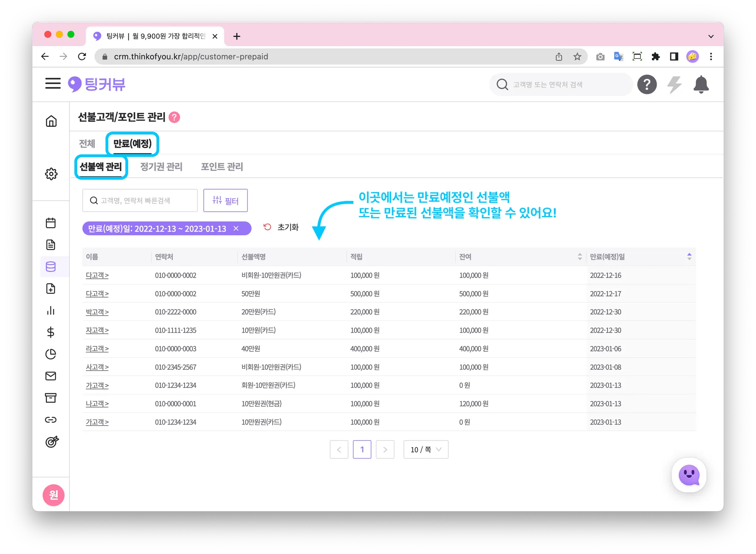Screen dimensions: 756x554
Task: Switch to the 정기권 관리 tab
Action: pyautogui.click(x=161, y=167)
